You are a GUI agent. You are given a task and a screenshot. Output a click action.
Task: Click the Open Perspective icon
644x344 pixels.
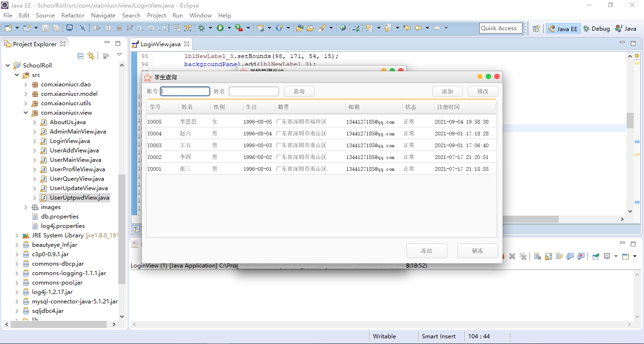tap(537, 28)
